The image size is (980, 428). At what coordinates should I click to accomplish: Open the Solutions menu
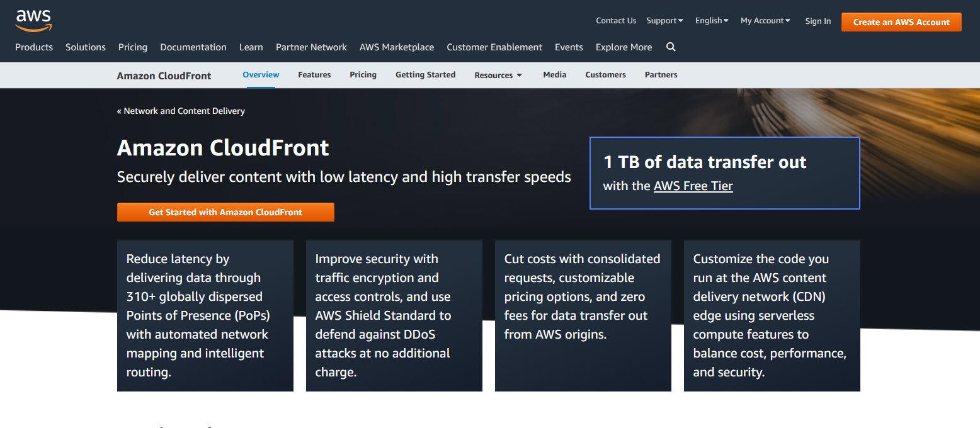[x=86, y=47]
